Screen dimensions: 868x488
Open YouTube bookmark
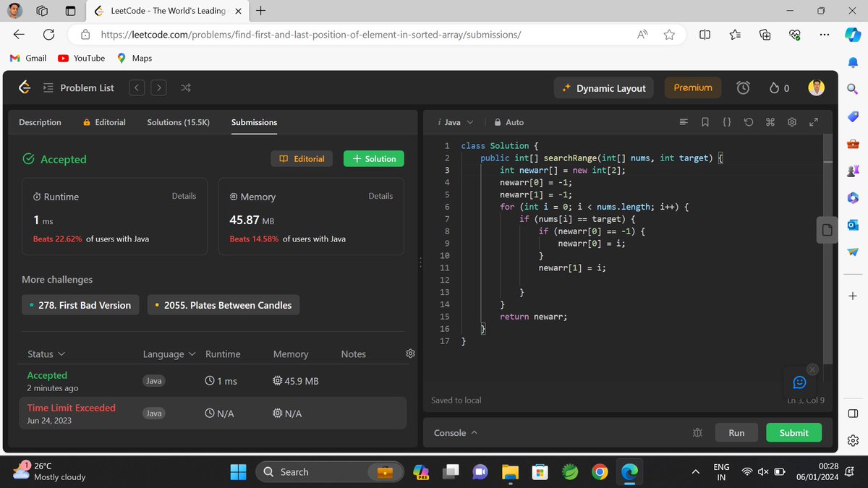(x=82, y=58)
